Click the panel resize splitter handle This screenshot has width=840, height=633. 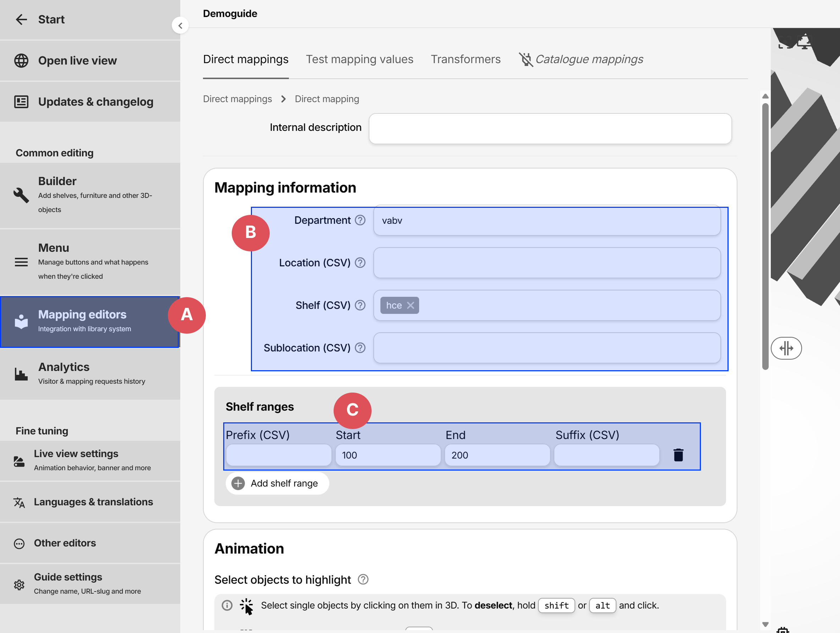[786, 348]
